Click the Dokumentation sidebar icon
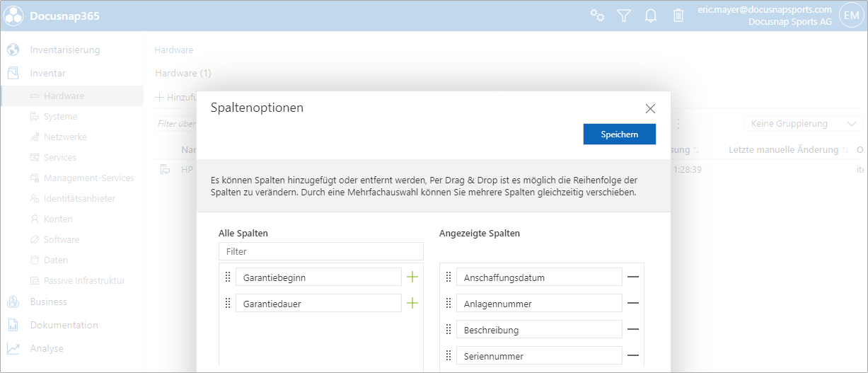This screenshot has width=868, height=373. click(13, 326)
